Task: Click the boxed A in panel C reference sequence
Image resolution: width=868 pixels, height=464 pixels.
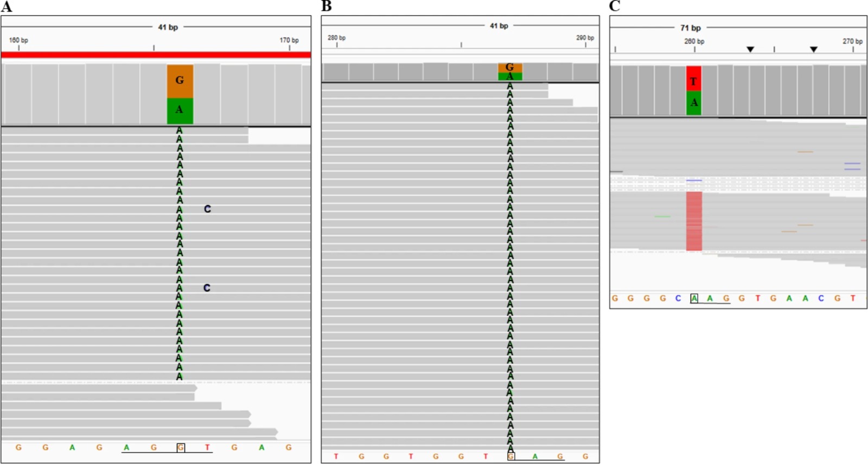Action: [x=694, y=298]
